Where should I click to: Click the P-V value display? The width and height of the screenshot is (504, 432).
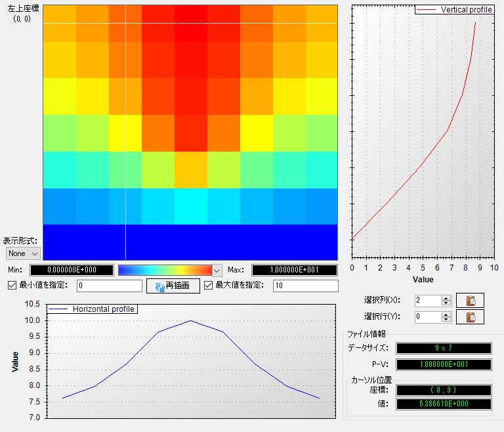tap(444, 364)
